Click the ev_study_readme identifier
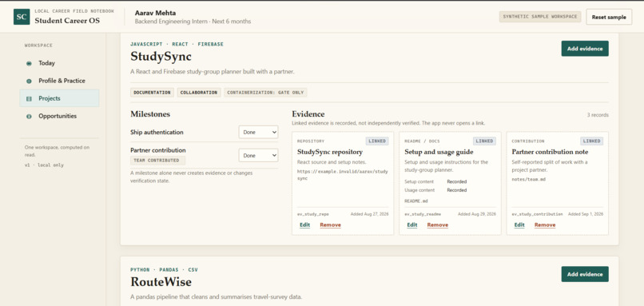The width and height of the screenshot is (644, 306). coord(423,214)
